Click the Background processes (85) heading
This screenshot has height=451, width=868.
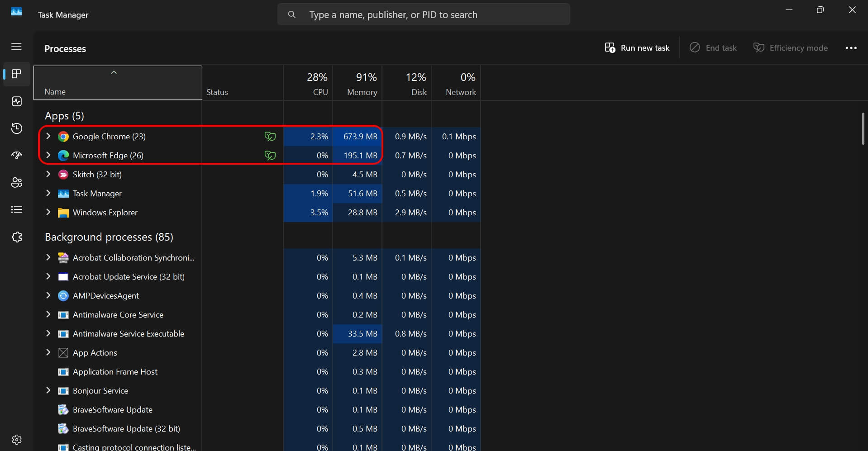pos(109,237)
